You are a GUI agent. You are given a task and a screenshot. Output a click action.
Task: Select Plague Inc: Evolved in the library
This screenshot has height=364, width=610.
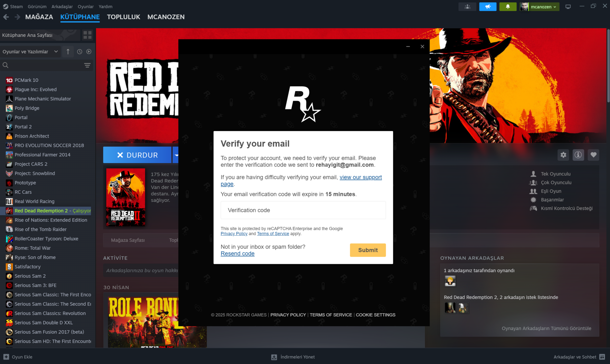[35, 89]
